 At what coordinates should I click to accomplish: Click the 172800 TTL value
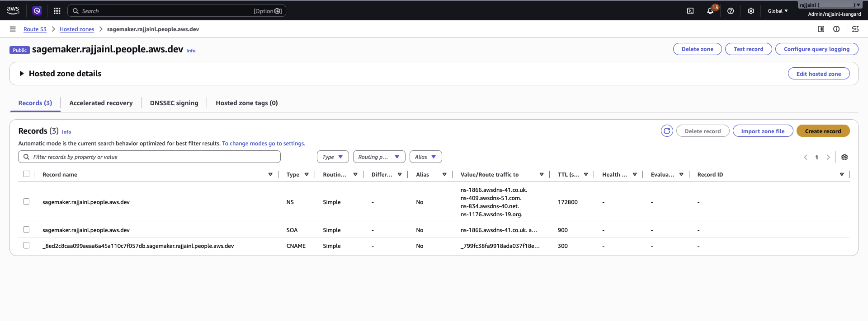point(568,202)
